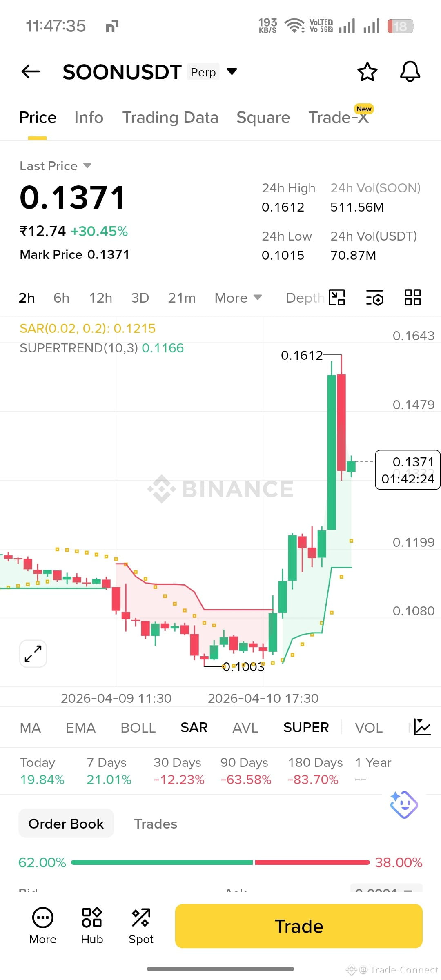The width and height of the screenshot is (441, 980).
Task: Select the 2h timeframe
Action: click(x=27, y=298)
